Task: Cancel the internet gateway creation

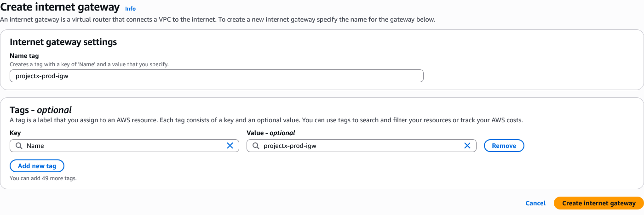Action: point(535,203)
